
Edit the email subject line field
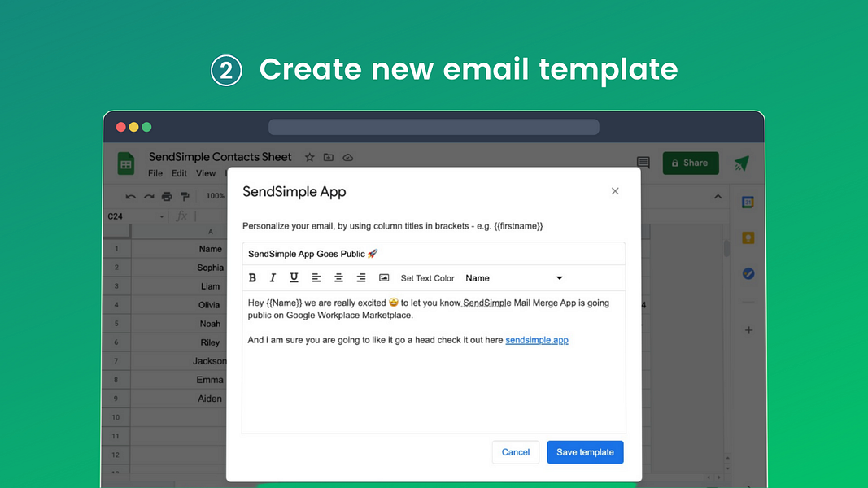pos(434,253)
